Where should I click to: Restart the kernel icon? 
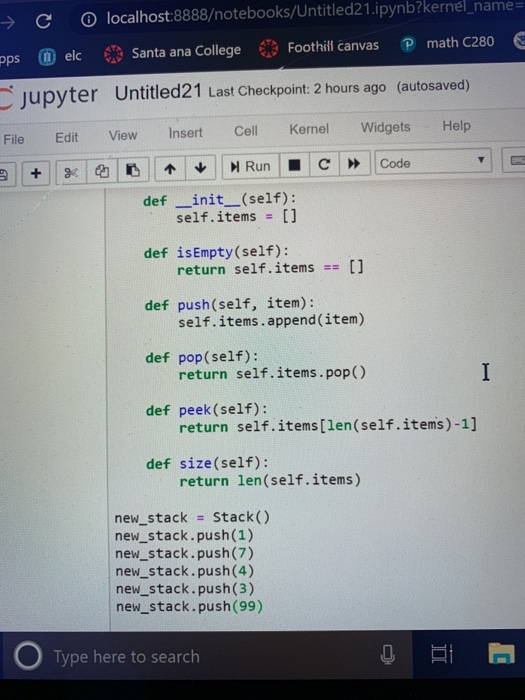(x=324, y=164)
